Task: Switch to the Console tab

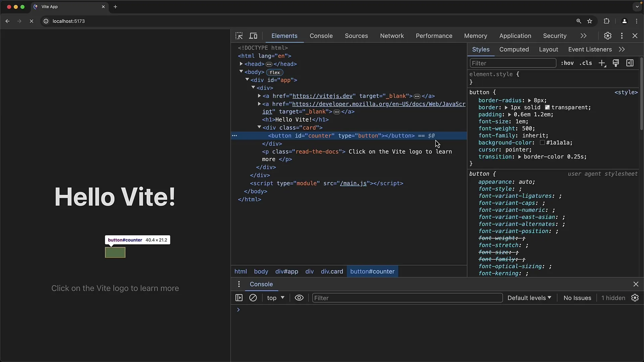Action: point(321,36)
